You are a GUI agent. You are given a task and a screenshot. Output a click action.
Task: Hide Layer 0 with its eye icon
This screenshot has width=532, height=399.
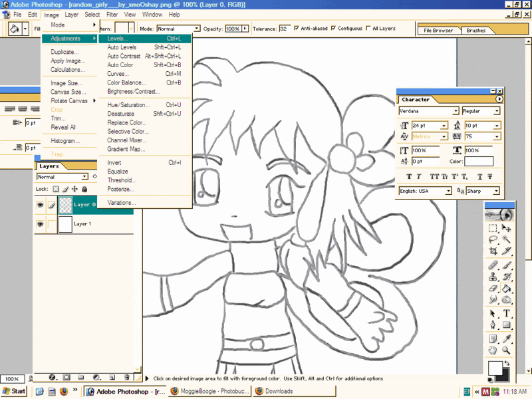click(40, 205)
